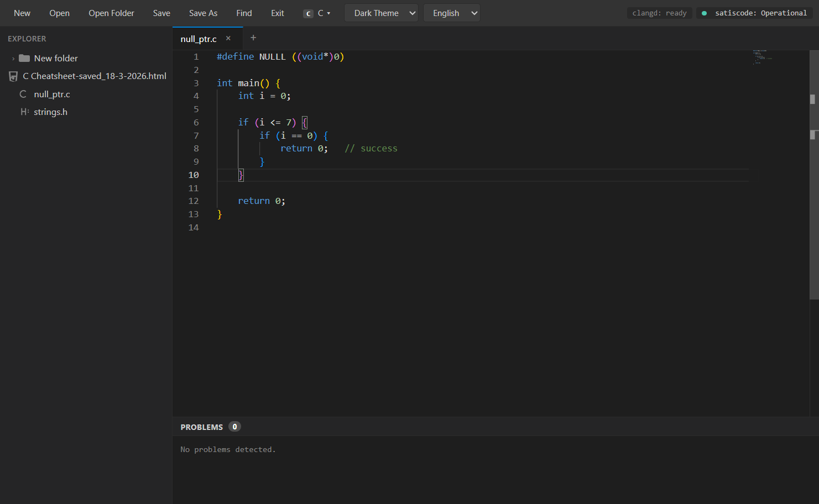Click the EXPLORER panel header

(x=27, y=39)
